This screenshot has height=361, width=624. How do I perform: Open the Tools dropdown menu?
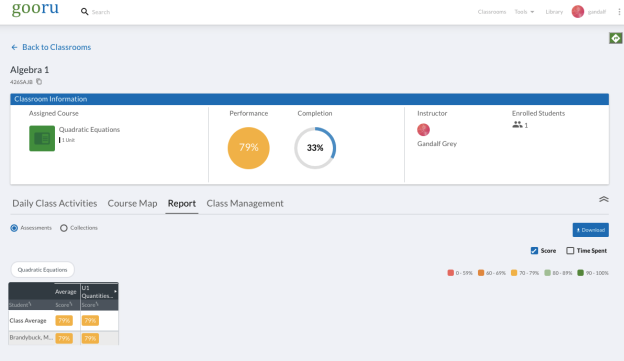click(524, 12)
